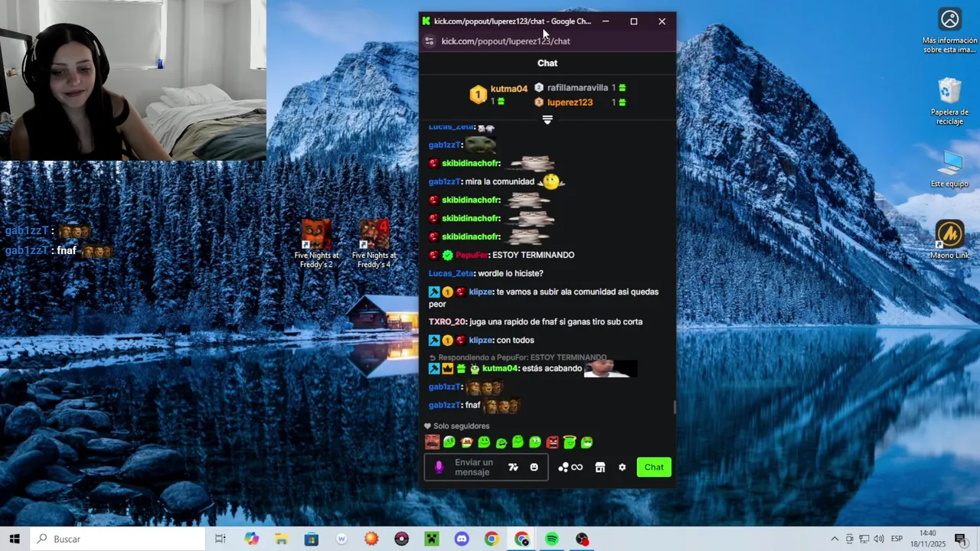Screen dimensions: 980x551
Task: Click the Chrome site info icon in address bar
Action: pyautogui.click(x=430, y=41)
